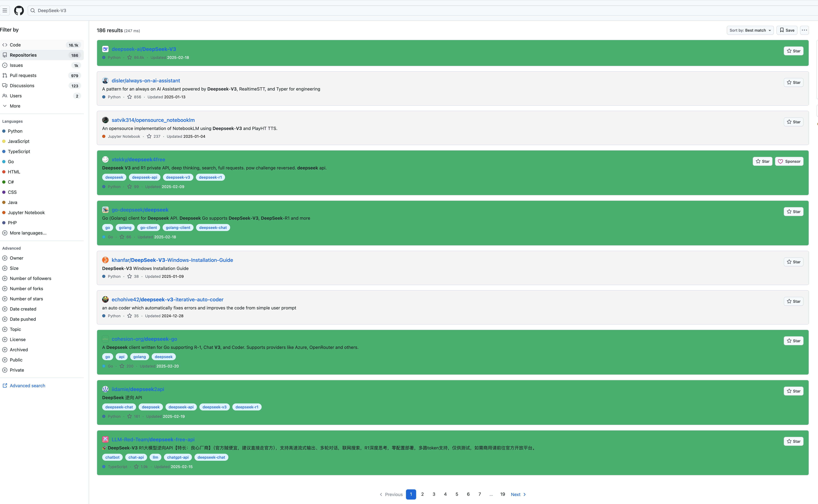Screen dimensions: 818x504
Task: Star deepseek-ai/DeepSeek-V3 repository
Action: [793, 51]
